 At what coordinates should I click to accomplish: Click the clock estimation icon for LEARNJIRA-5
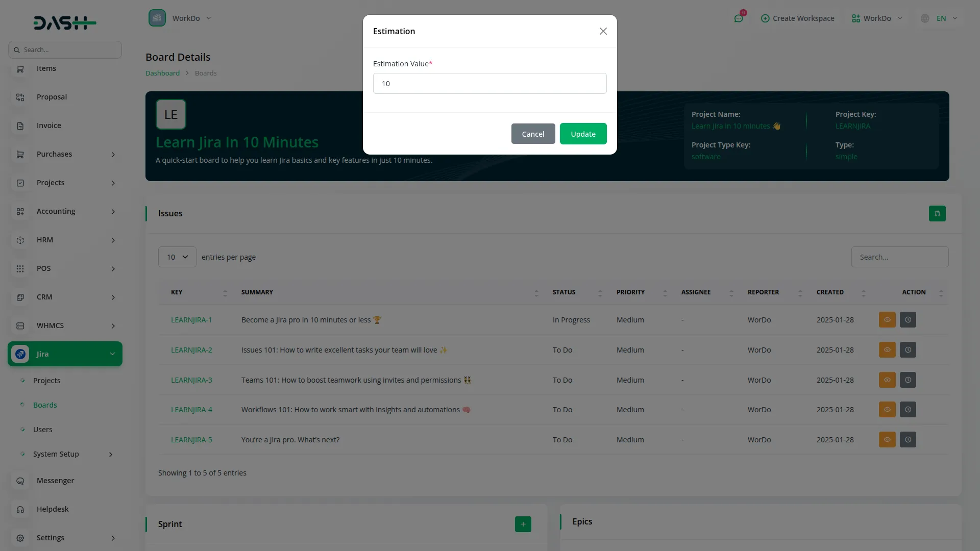click(908, 440)
